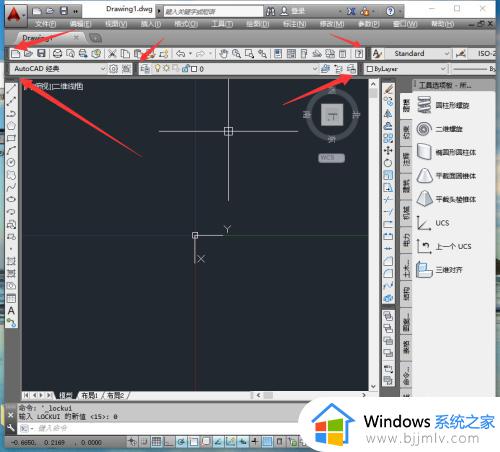
Task: Toggle Grid display in the status bar
Action: (156, 442)
